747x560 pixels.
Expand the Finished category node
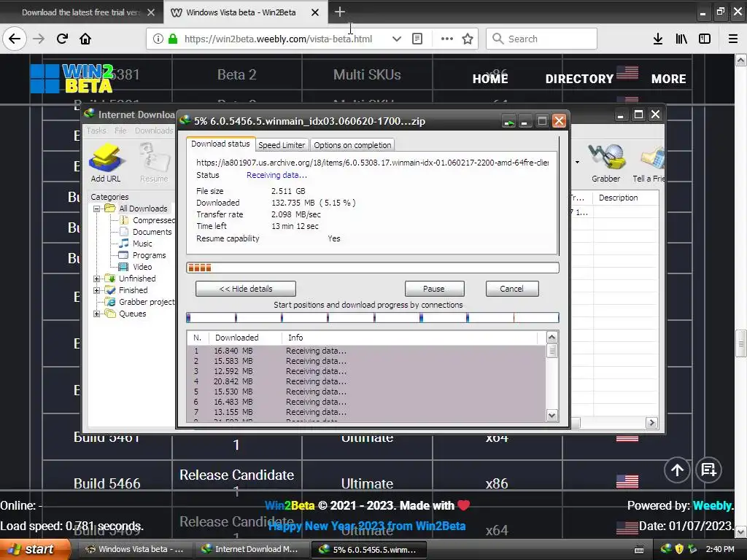[97, 290]
